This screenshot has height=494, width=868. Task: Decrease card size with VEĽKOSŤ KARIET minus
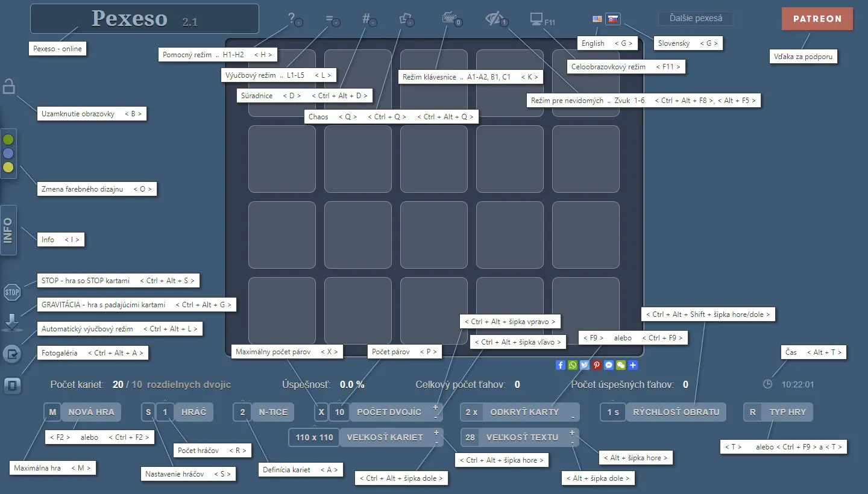(436, 442)
